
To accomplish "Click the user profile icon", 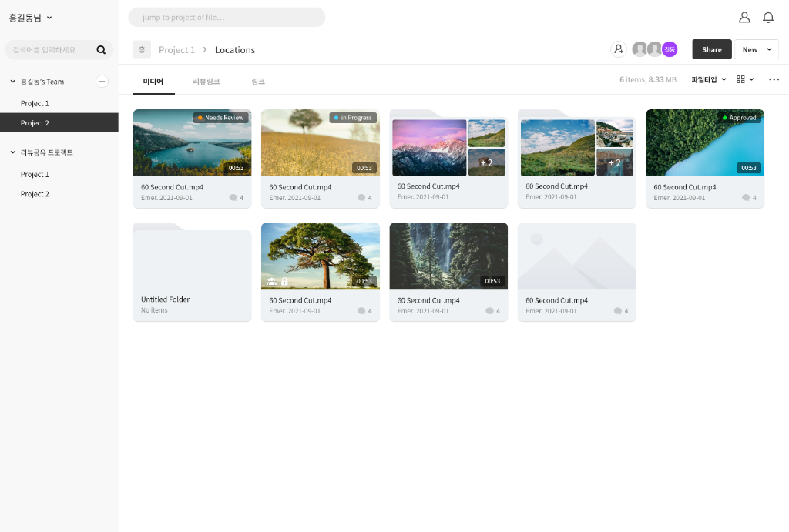I will click(x=744, y=17).
